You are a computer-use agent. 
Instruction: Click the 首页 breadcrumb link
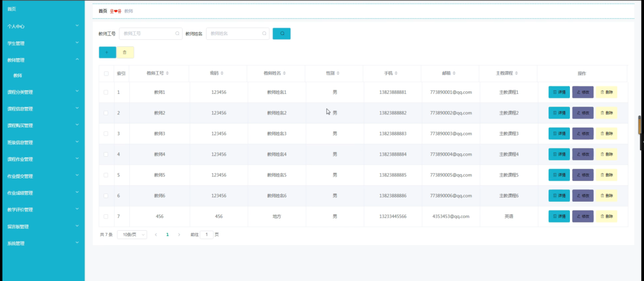tap(103, 11)
